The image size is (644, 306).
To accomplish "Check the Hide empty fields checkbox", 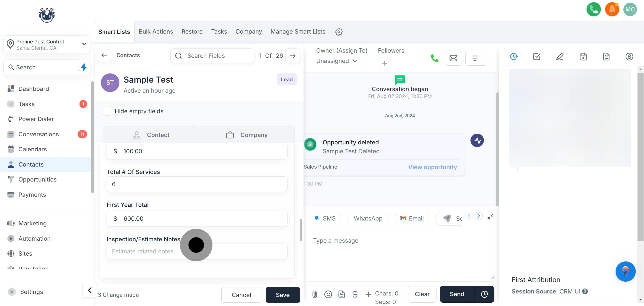I will click(107, 111).
